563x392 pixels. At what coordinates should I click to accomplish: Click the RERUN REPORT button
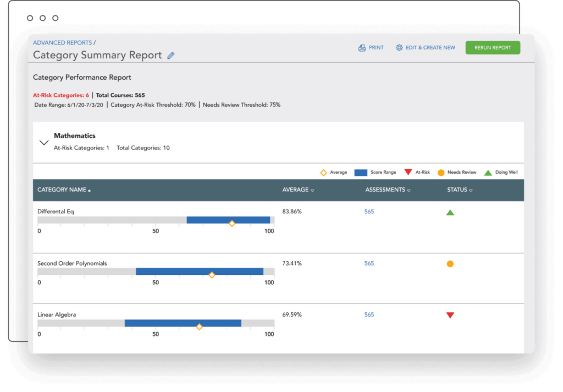click(x=493, y=47)
